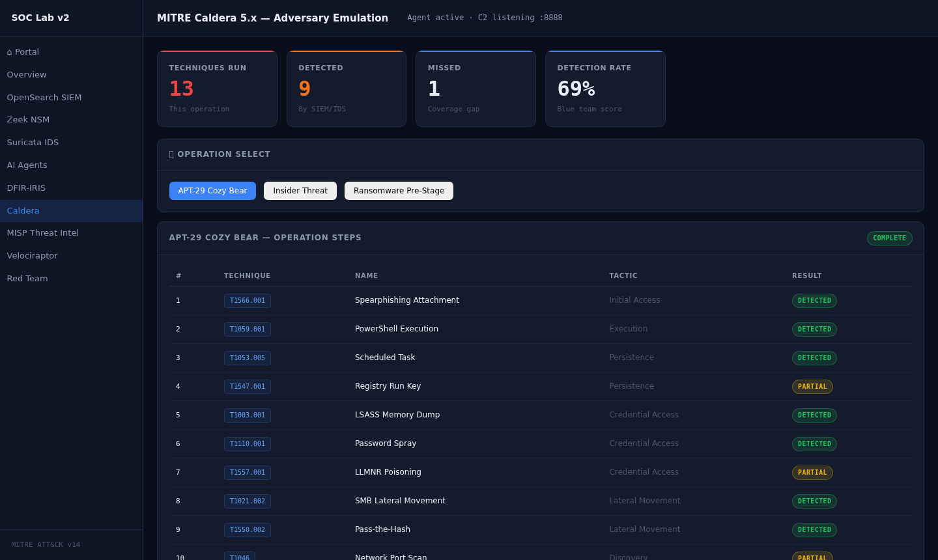Click the Password Spray step name

coord(386,443)
